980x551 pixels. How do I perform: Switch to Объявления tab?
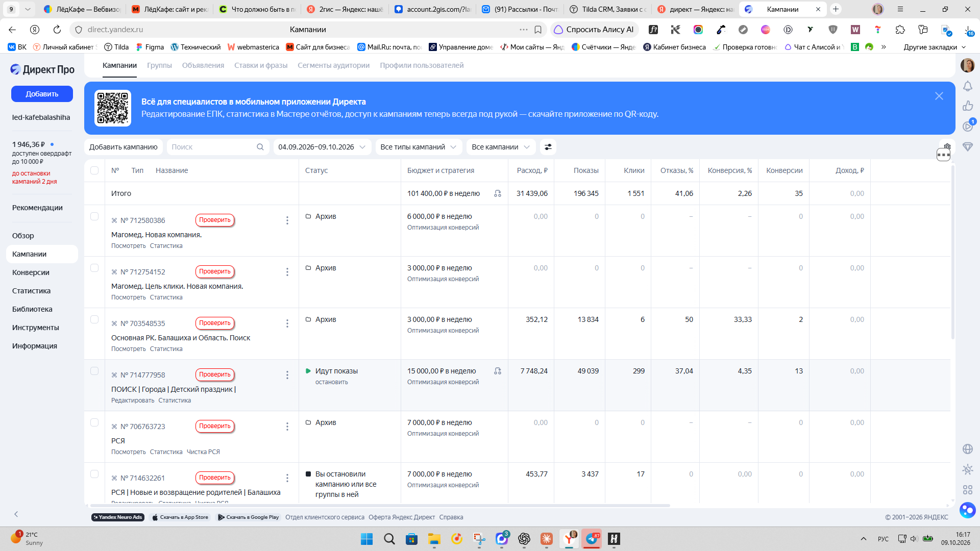[x=203, y=65]
